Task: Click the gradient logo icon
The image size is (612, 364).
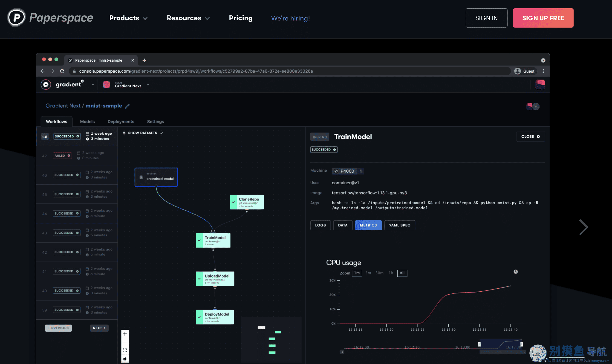Action: click(46, 85)
